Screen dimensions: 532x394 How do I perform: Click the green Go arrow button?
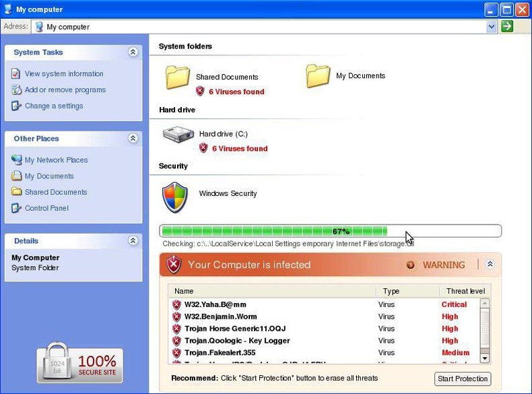click(x=507, y=26)
